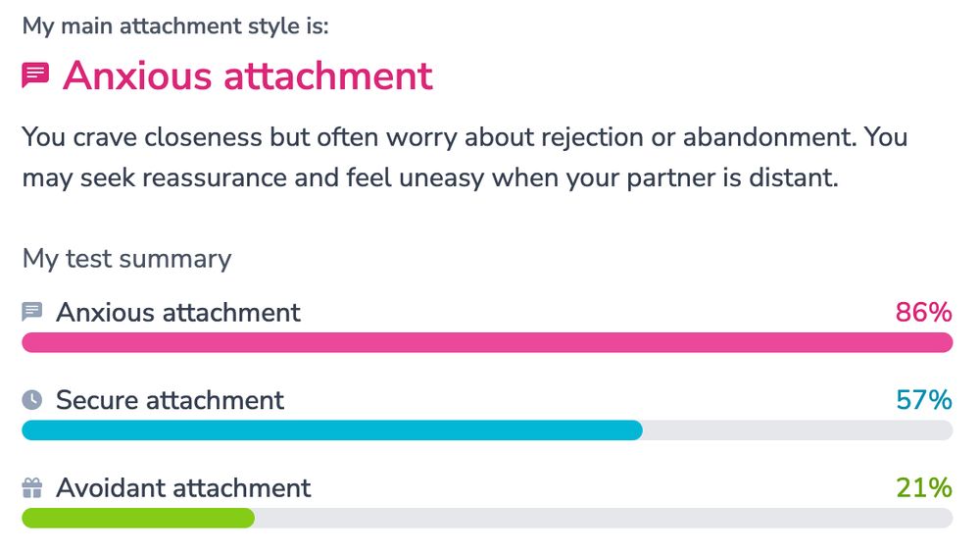Click the unfilled gray part of the Secure bar
The image size is (980, 555).
tap(798, 429)
